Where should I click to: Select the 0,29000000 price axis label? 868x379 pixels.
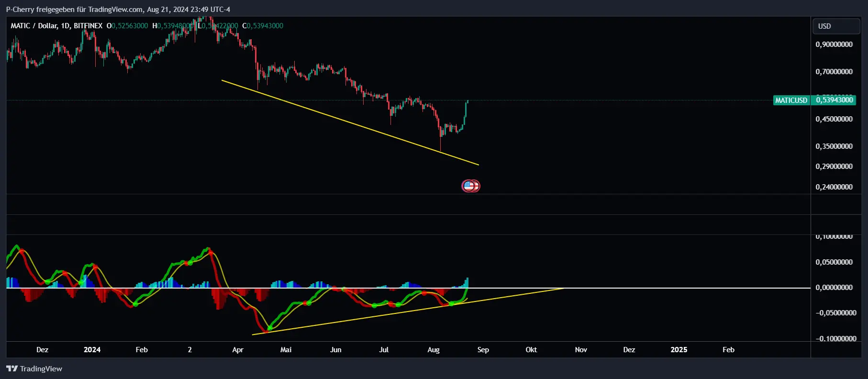pyautogui.click(x=834, y=166)
